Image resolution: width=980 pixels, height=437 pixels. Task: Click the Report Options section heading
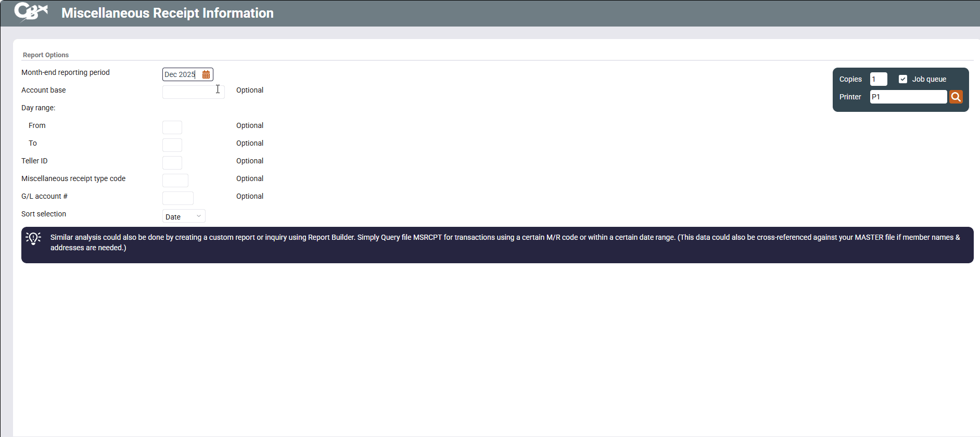(46, 55)
